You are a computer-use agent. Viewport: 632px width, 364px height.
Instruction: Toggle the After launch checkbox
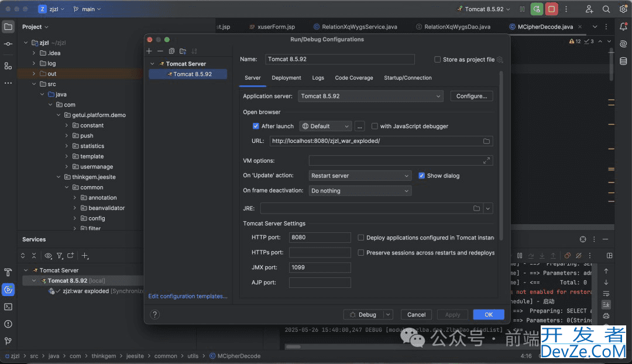(x=256, y=126)
